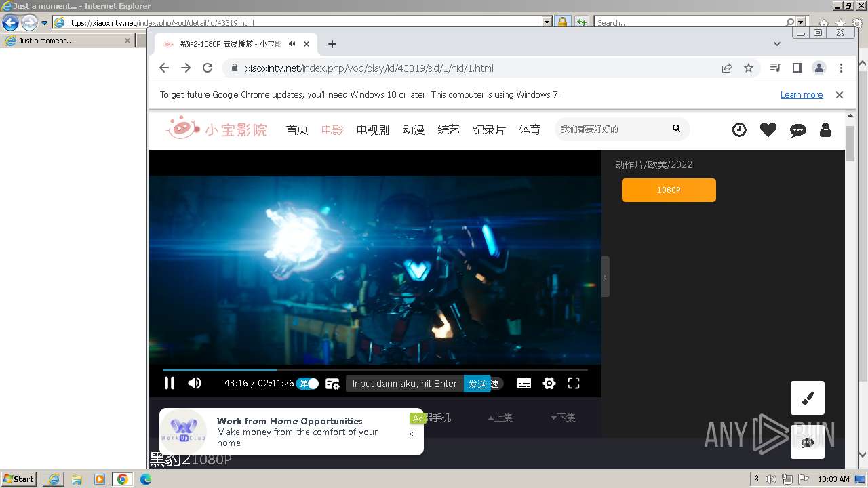The image size is (868, 488).
Task: Open Chrome side panel icon
Action: click(x=797, y=68)
